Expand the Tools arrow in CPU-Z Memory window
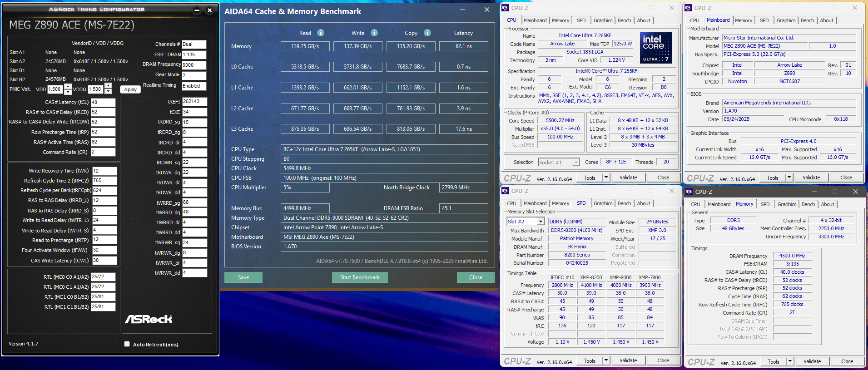This screenshot has height=370, width=868. coord(790,361)
